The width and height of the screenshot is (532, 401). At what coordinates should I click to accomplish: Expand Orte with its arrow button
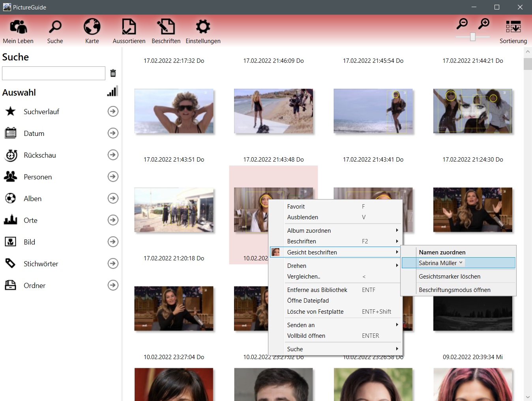[x=113, y=220]
